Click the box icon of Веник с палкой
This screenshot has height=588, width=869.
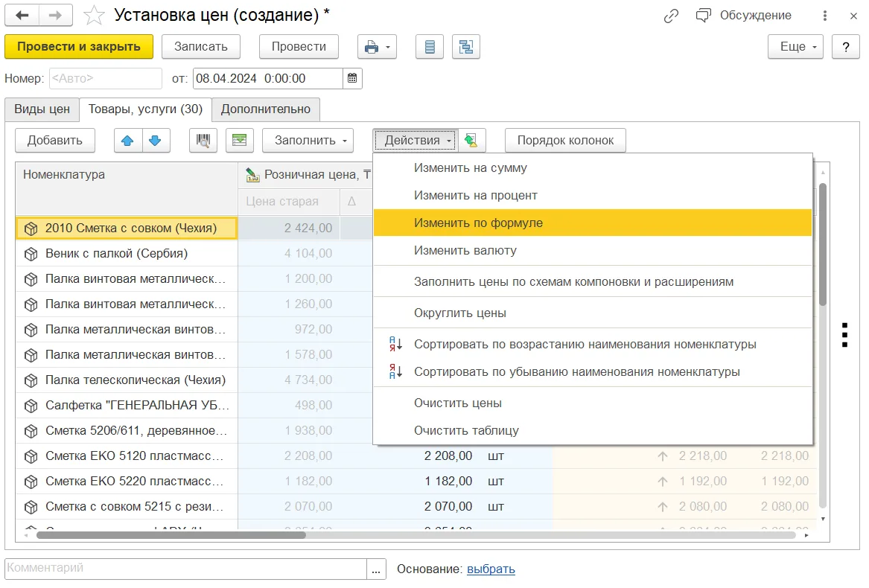pos(31,254)
